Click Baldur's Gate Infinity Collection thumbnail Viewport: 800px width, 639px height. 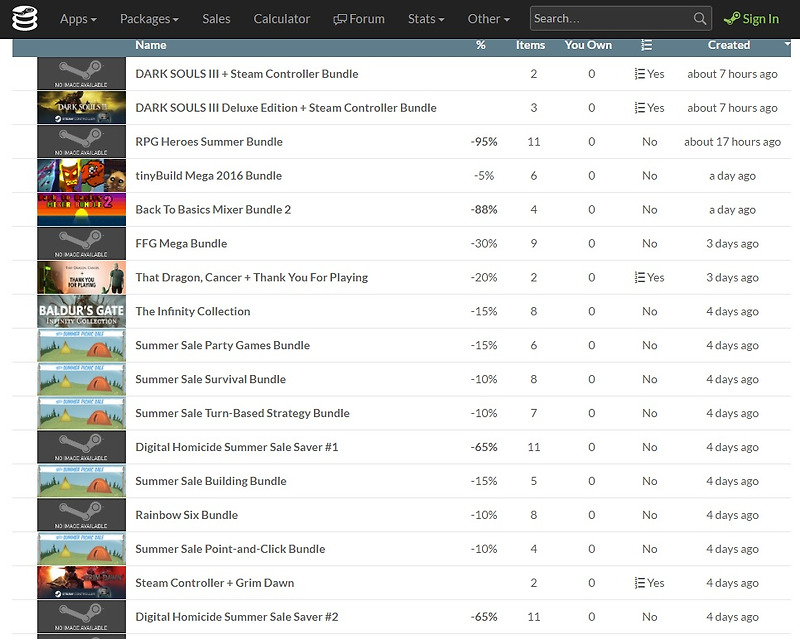pos(82,311)
